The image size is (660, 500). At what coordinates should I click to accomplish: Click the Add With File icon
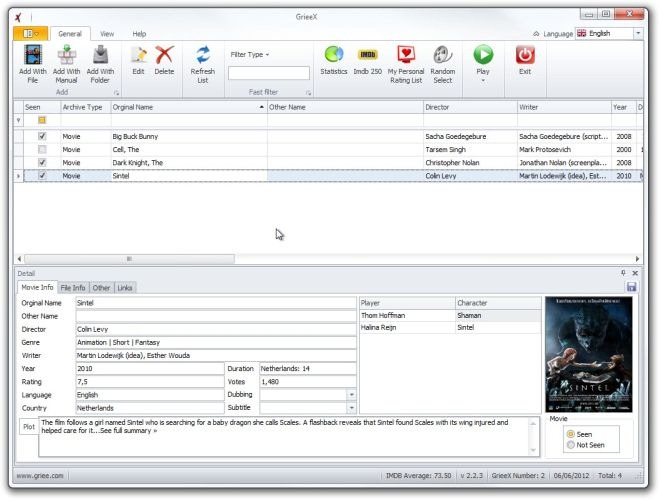(x=33, y=55)
